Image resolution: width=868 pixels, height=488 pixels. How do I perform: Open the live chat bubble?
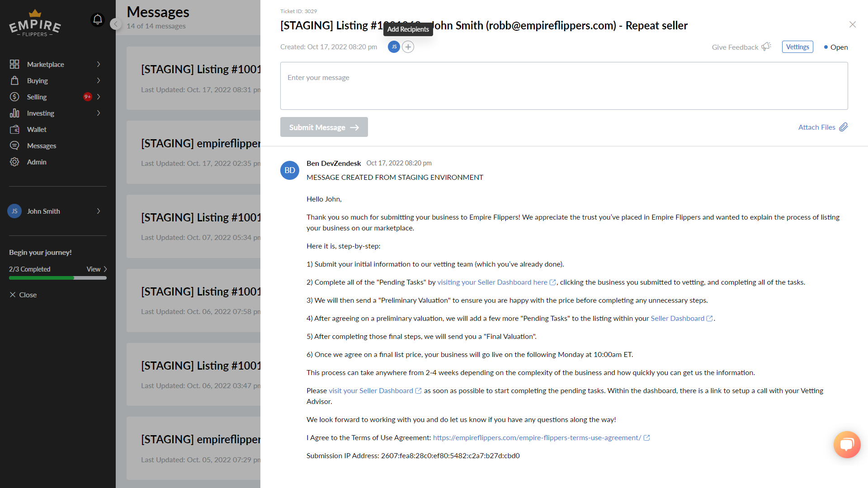847,445
